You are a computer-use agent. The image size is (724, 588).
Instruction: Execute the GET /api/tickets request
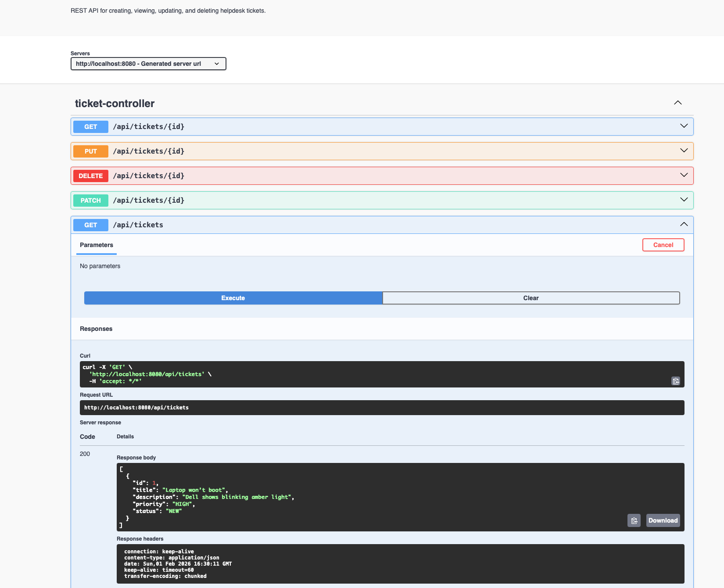[x=233, y=298]
